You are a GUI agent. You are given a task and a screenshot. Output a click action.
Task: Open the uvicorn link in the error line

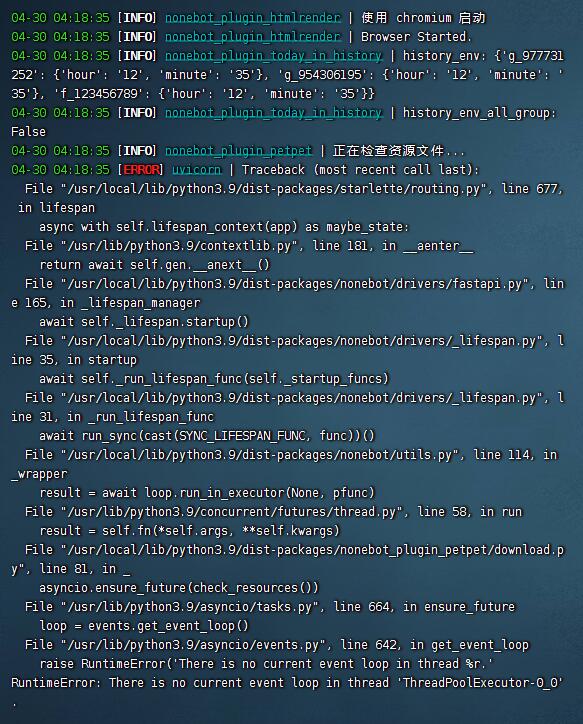coord(197,170)
